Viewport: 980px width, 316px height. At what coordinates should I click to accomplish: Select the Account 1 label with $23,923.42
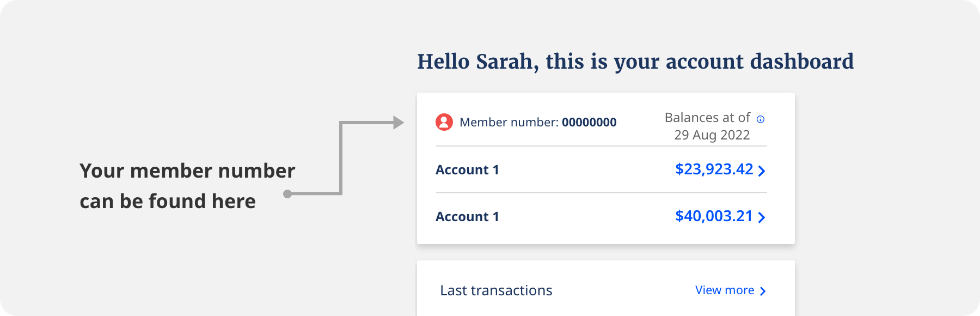pyautogui.click(x=467, y=170)
